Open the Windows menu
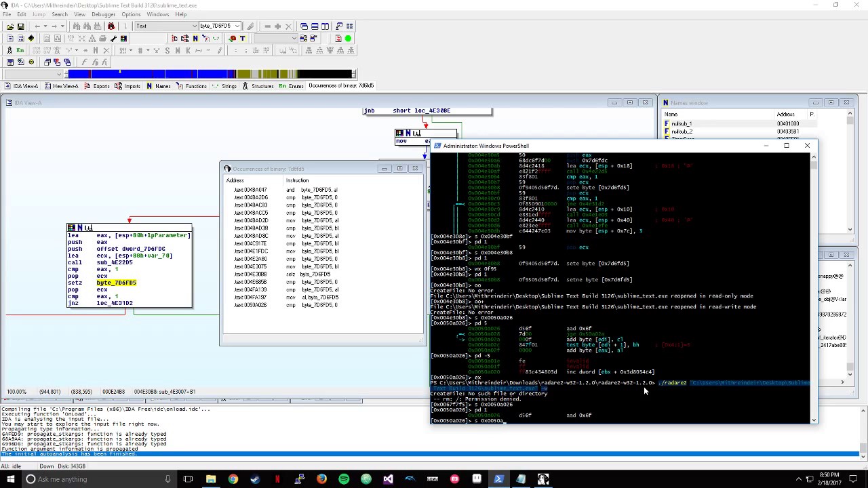 click(157, 14)
